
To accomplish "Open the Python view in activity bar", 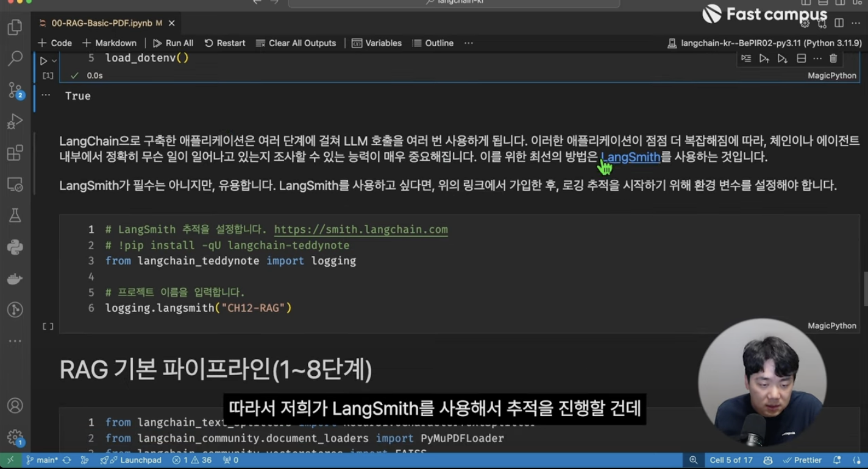I will click(15, 247).
